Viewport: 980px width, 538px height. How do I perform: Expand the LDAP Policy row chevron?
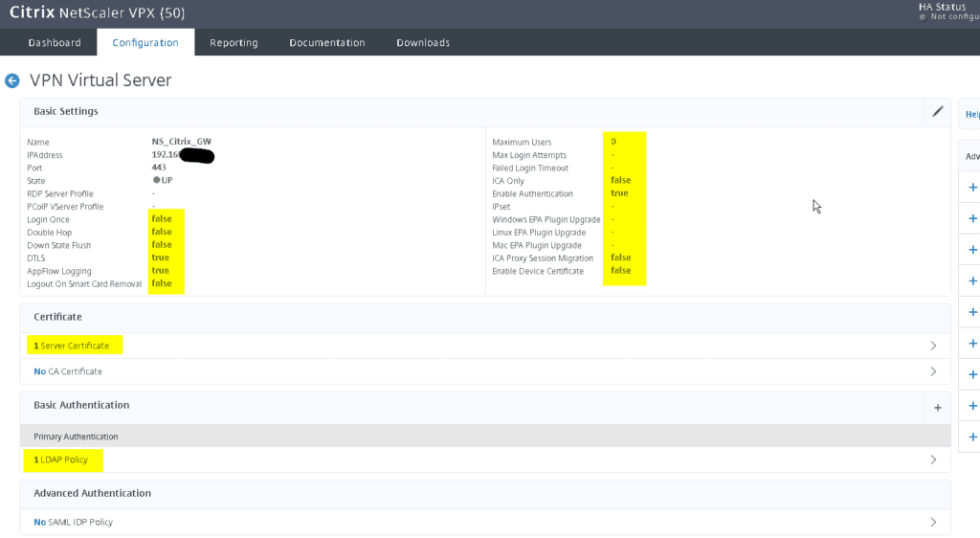tap(933, 460)
